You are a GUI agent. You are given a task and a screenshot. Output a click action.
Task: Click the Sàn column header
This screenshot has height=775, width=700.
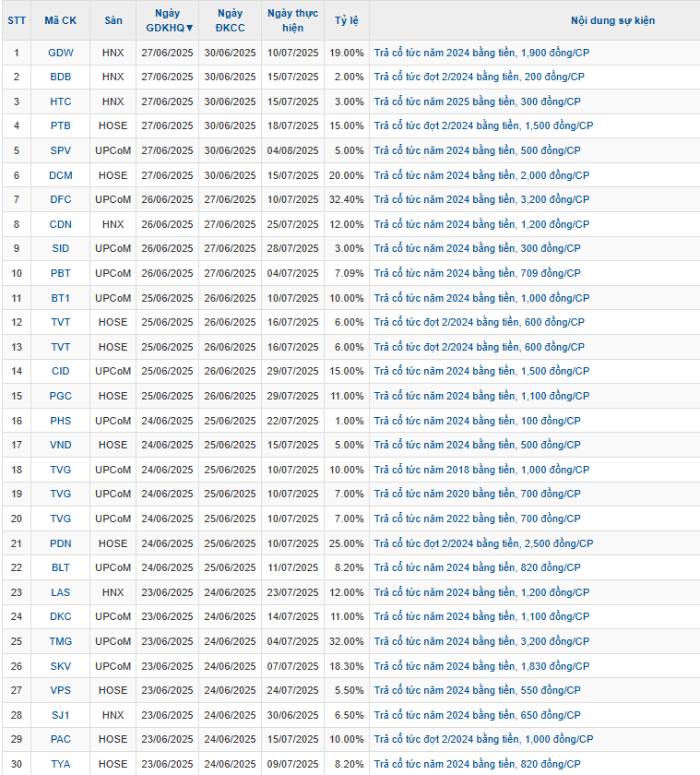pyautogui.click(x=113, y=20)
